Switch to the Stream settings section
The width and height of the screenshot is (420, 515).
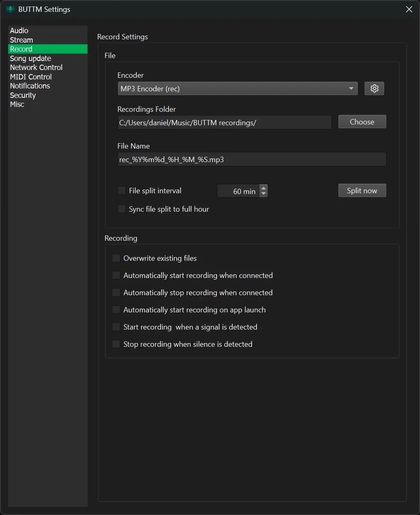(x=21, y=40)
